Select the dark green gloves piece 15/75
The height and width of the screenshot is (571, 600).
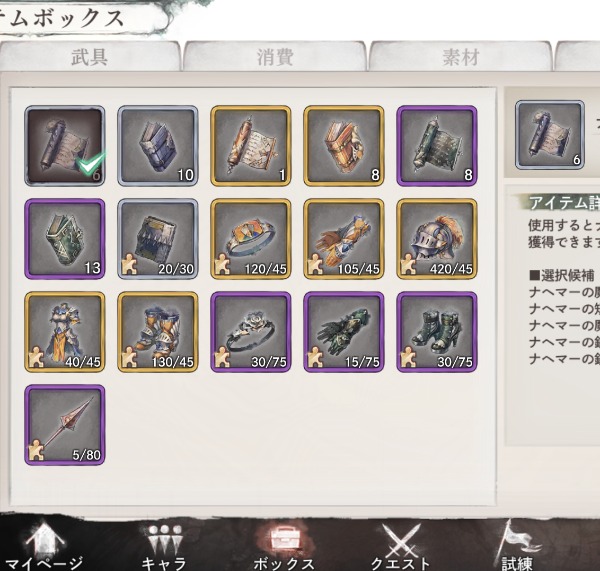344,332
